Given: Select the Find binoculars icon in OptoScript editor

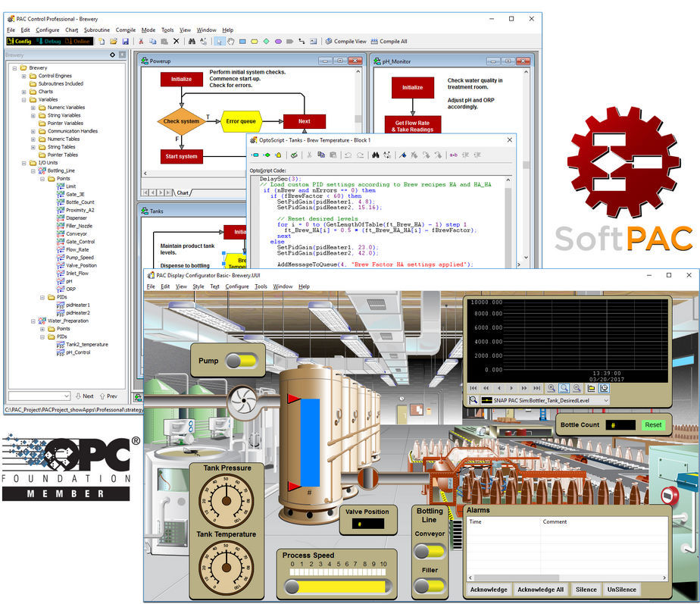Looking at the screenshot, I should pos(374,155).
